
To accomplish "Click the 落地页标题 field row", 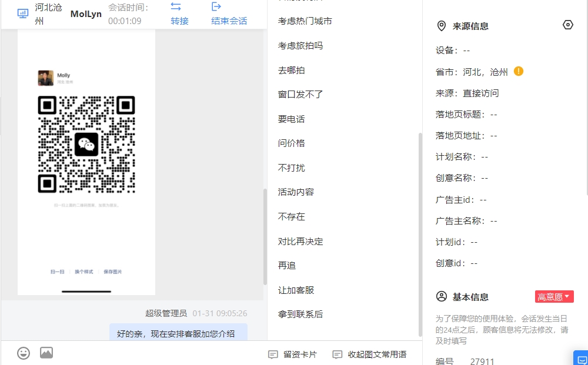I will 466,115.
